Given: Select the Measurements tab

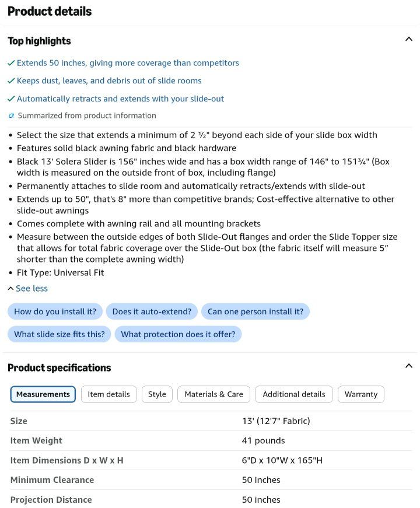Looking at the screenshot, I should coord(43,394).
